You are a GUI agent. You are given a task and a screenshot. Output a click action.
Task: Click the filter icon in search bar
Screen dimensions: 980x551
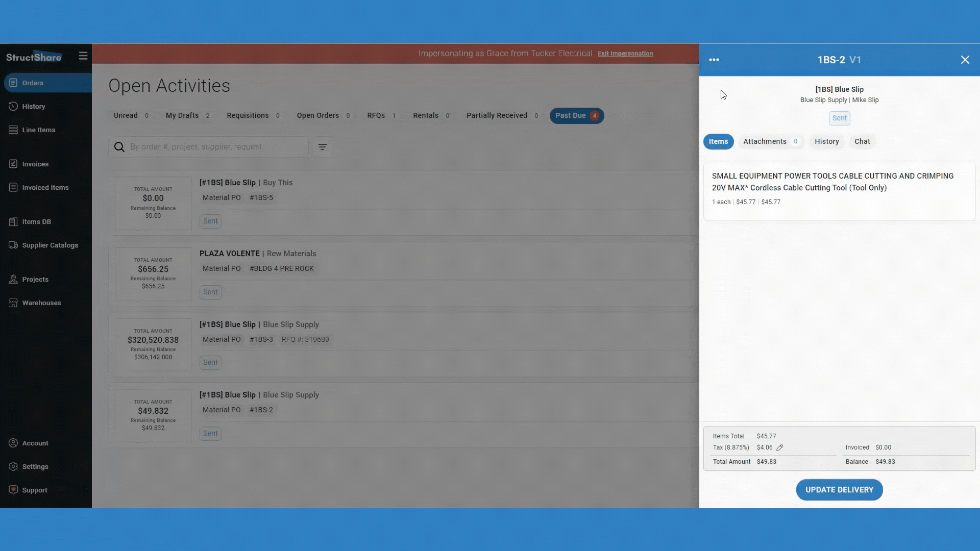pyautogui.click(x=323, y=146)
